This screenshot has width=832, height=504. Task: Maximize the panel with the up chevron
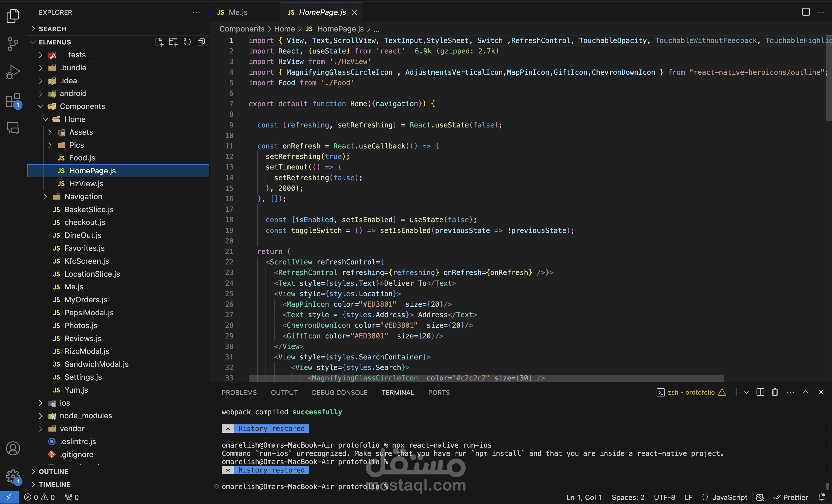pos(806,392)
